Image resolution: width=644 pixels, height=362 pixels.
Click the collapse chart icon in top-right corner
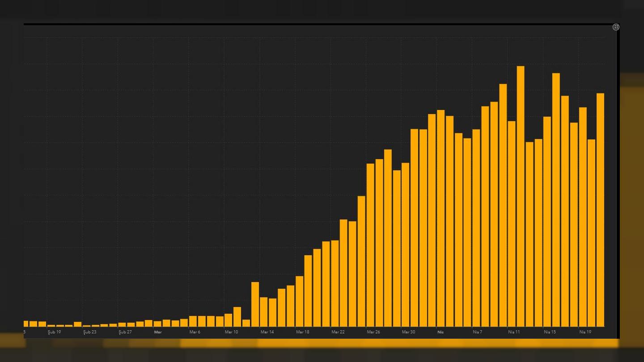pos(616,27)
